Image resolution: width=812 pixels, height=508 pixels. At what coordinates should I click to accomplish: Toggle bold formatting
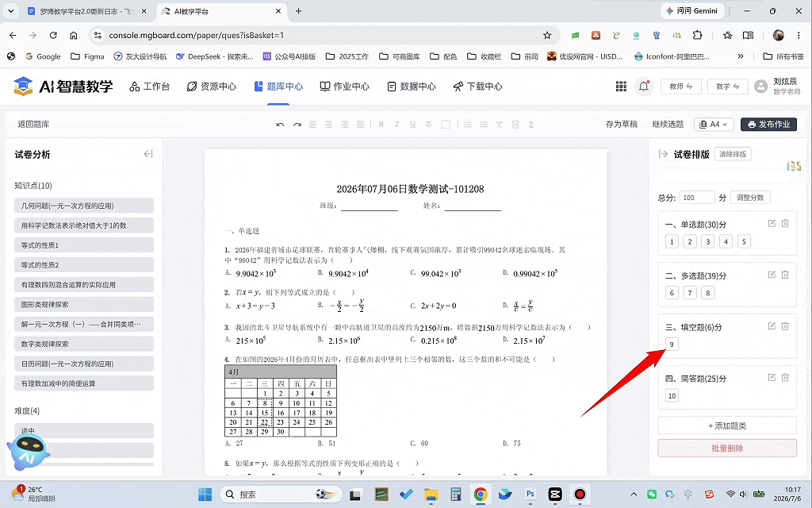point(381,125)
